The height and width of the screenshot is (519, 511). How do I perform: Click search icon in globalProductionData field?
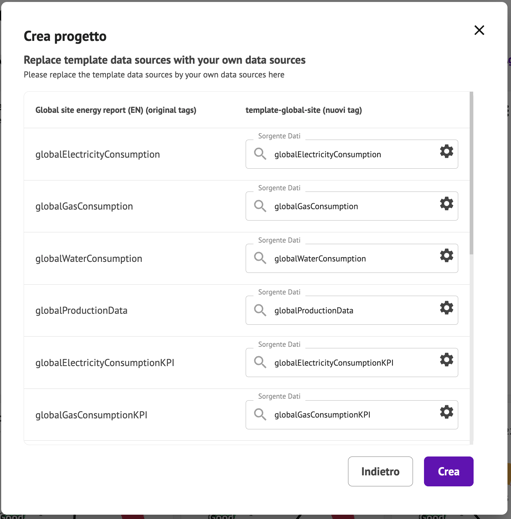point(260,310)
